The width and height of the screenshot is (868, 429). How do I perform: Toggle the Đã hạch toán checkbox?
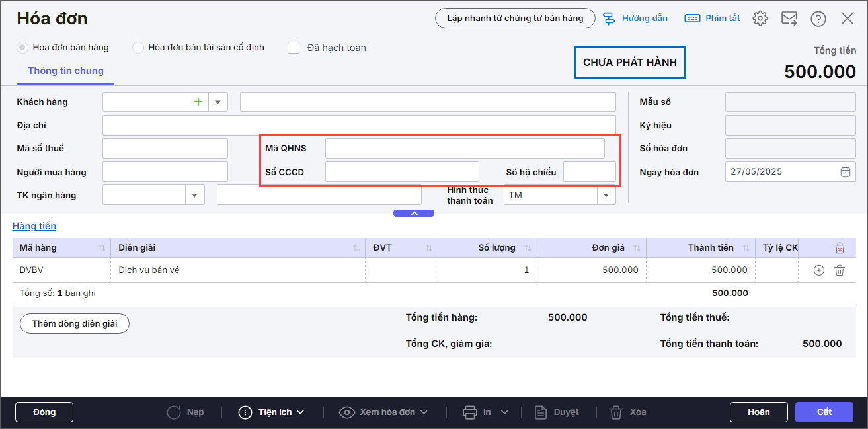coord(294,48)
